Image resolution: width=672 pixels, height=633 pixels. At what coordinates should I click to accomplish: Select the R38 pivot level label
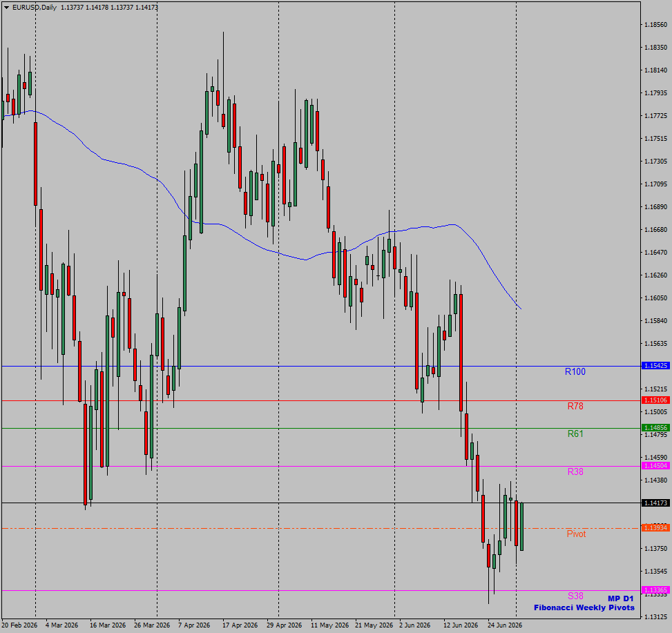575,471
